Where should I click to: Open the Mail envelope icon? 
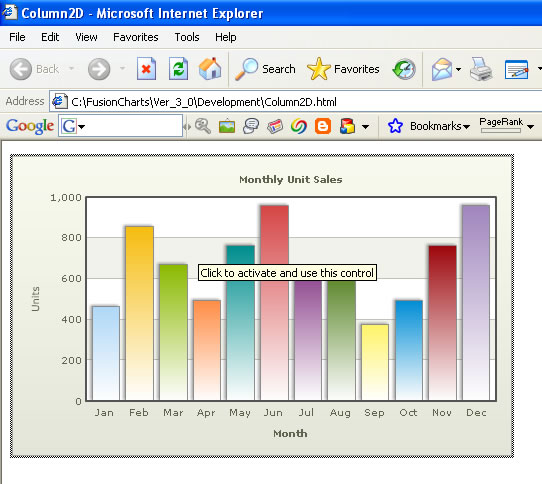click(442, 69)
